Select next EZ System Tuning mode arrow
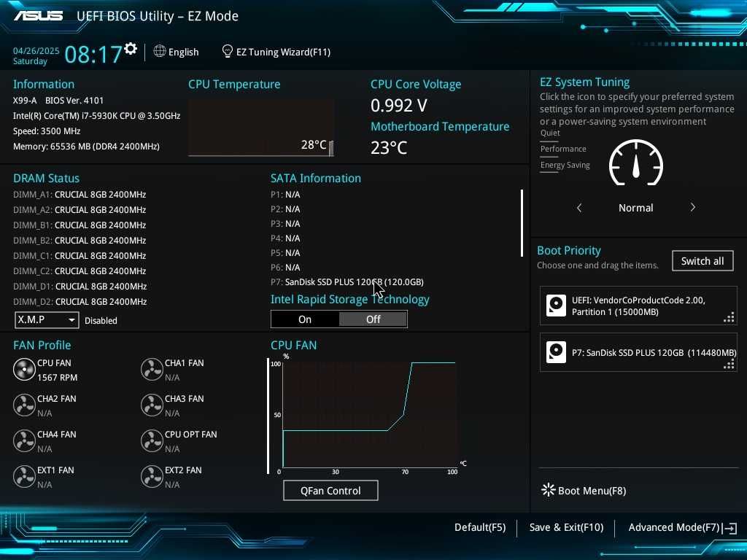The image size is (747, 560). [693, 207]
